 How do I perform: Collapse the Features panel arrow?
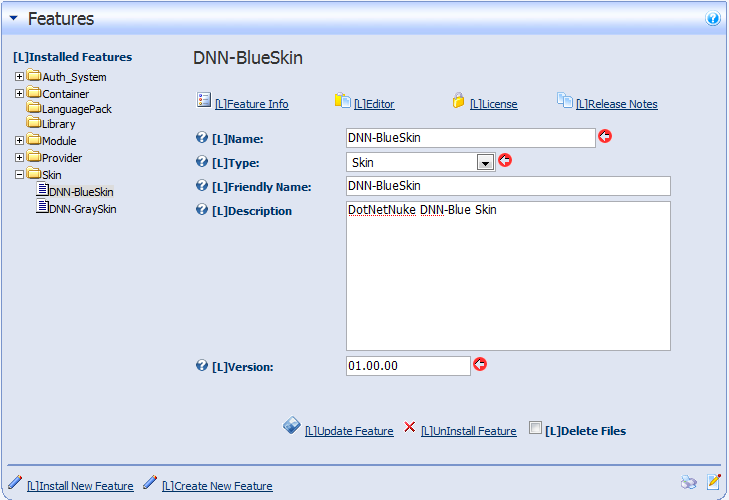pos(13,18)
